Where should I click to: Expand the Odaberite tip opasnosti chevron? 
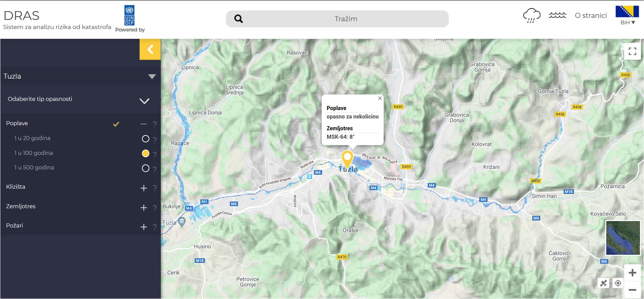[144, 101]
